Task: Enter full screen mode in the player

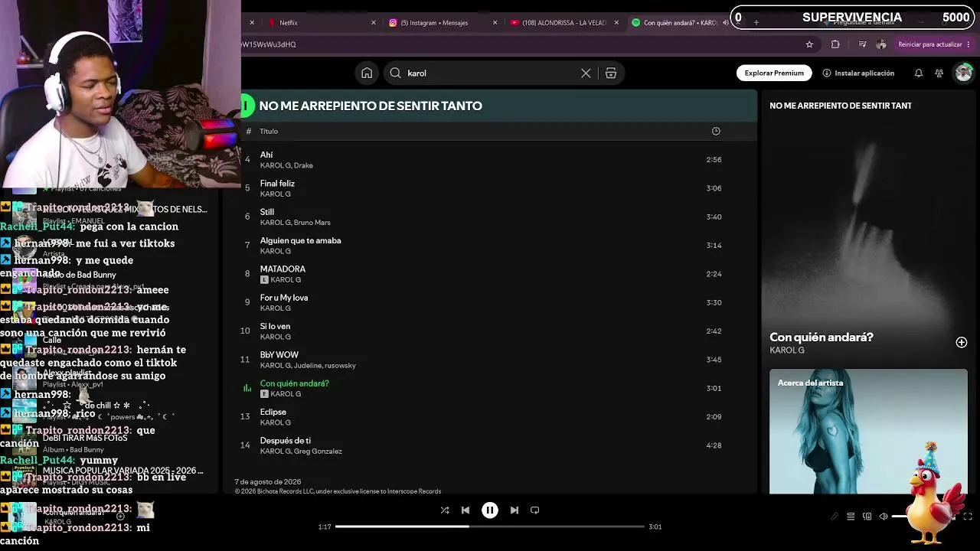Action: [x=968, y=517]
